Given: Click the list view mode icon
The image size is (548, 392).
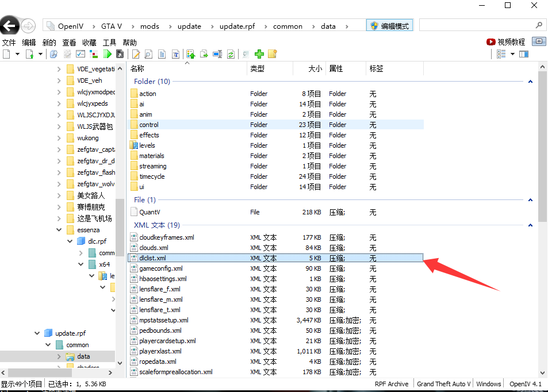Looking at the screenshot, I should click(501, 54).
